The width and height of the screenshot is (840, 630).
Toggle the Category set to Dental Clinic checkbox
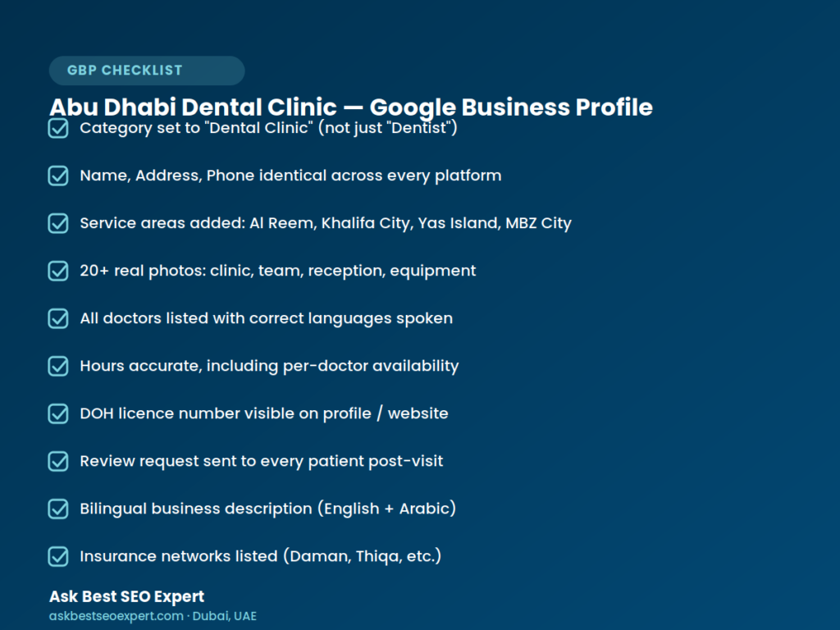coord(58,128)
